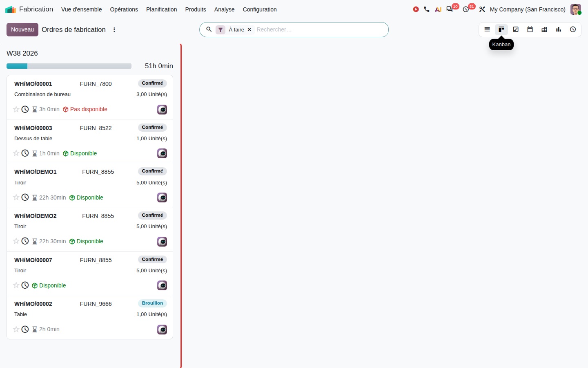
Task: Create a new order with Nouveau
Action: pos(22,29)
